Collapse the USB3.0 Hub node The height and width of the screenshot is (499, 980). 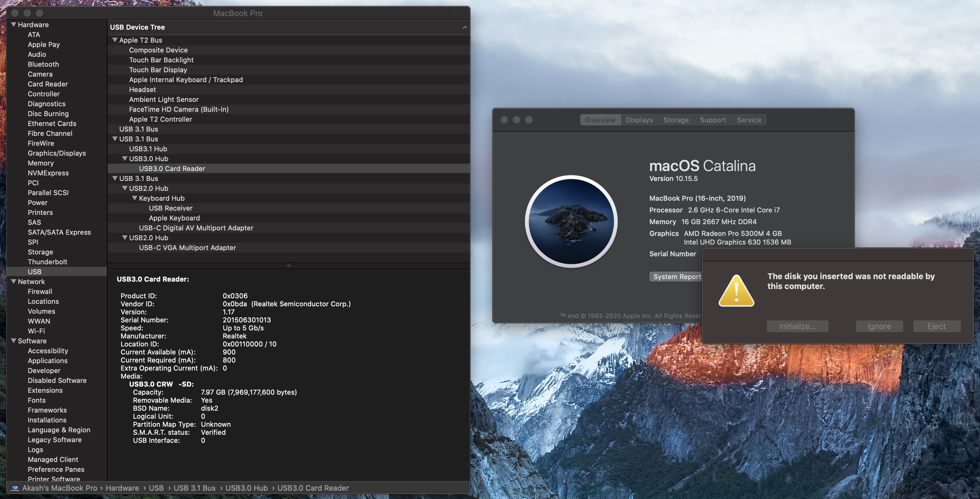pos(125,159)
